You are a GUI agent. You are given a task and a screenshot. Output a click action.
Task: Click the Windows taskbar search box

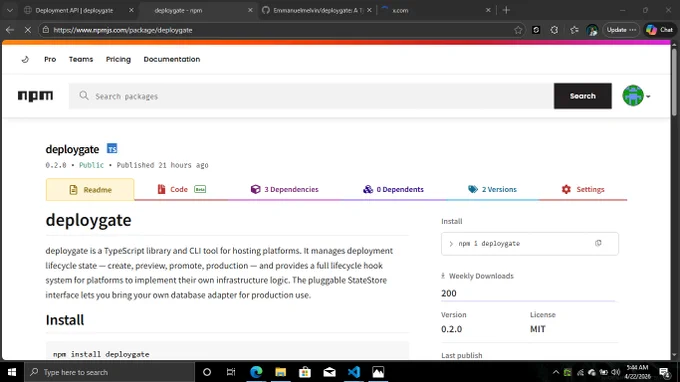click(109, 372)
